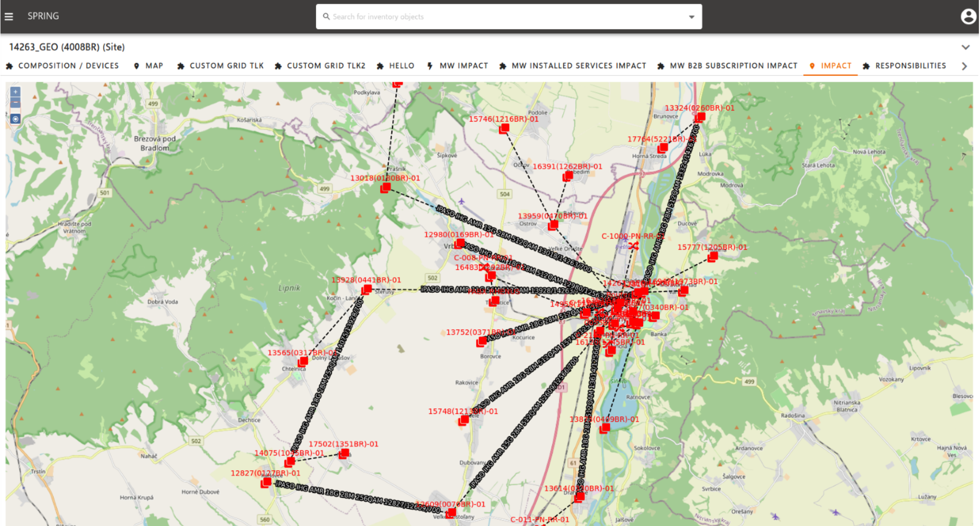
Task: Select site marker 15748(1213BR)-01
Action: (x=464, y=420)
